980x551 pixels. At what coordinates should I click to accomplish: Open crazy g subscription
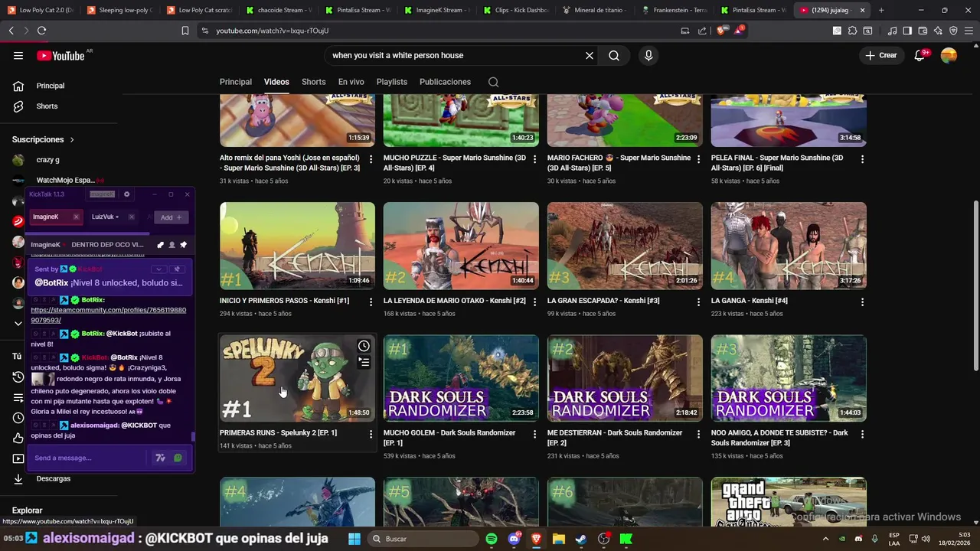47,160
